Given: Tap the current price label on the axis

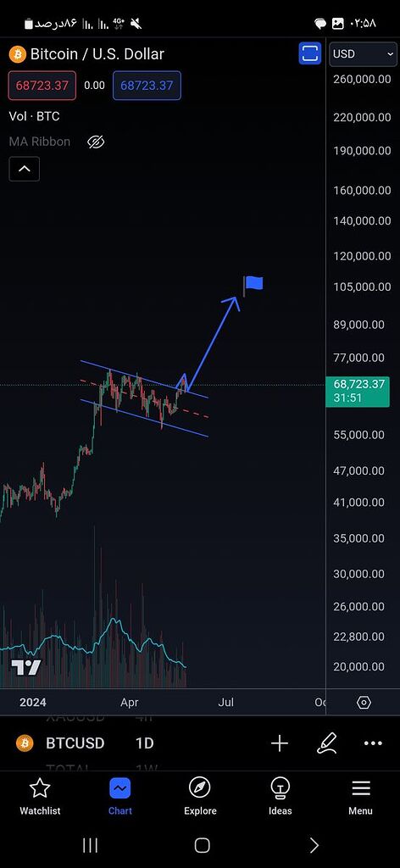Looking at the screenshot, I should coord(358,392).
